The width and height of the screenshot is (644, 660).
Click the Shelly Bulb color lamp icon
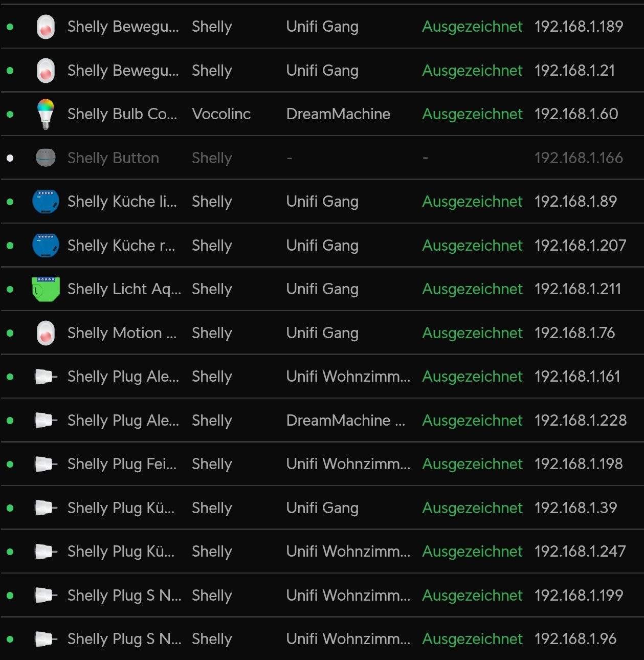(x=46, y=114)
